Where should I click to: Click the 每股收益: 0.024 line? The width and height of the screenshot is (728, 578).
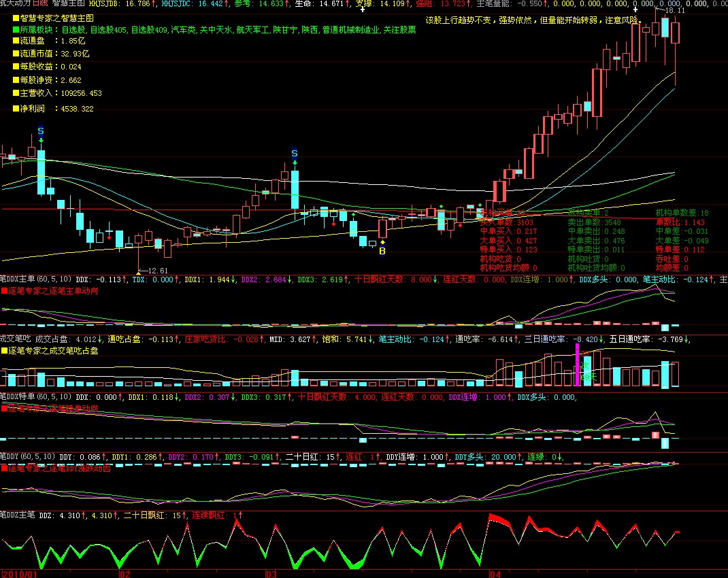point(47,67)
